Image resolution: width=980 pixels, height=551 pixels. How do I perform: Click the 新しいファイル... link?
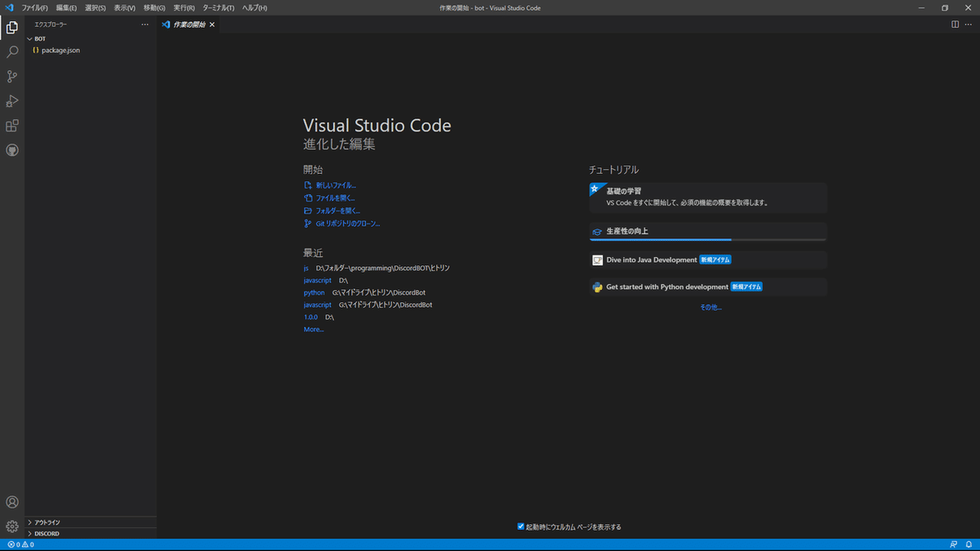(336, 185)
